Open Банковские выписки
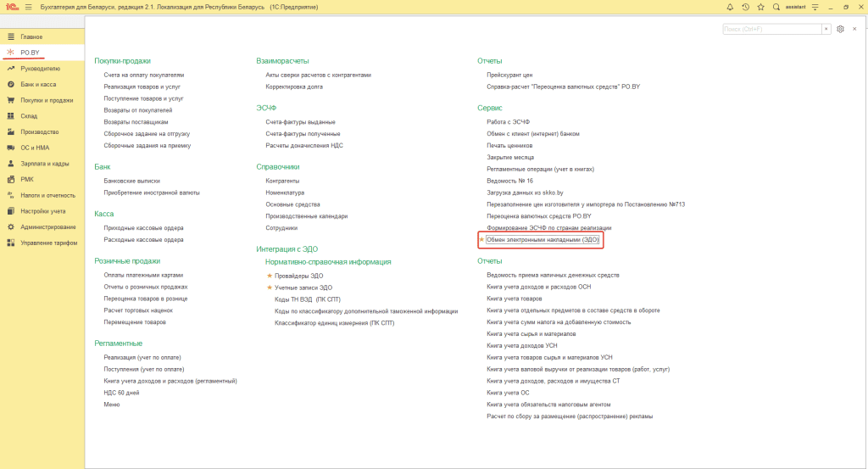868x469 pixels. click(131, 181)
